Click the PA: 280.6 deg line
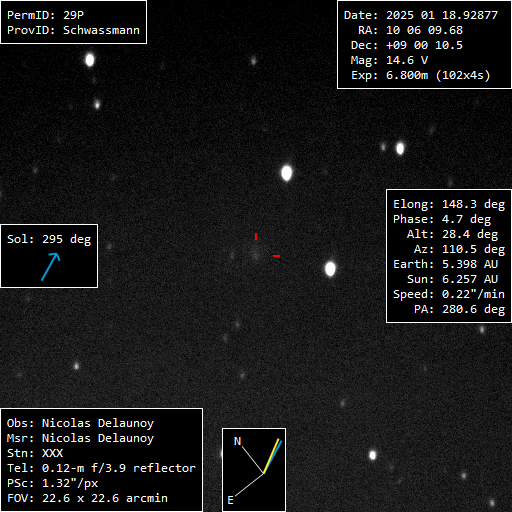512x512 pixels. coord(460,309)
